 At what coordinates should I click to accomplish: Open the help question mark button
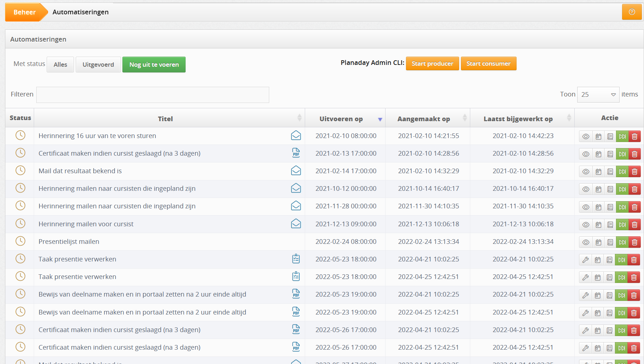[632, 12]
